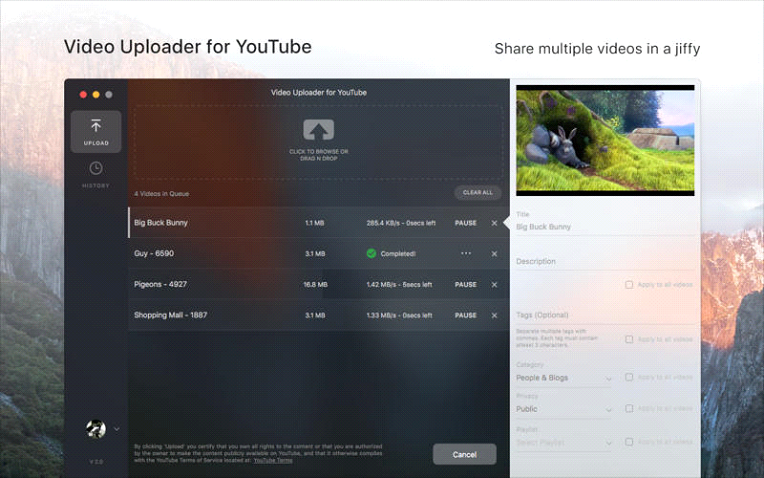This screenshot has width=764, height=478.
Task: Remove Big Buck Bunny from queue
Action: (494, 223)
